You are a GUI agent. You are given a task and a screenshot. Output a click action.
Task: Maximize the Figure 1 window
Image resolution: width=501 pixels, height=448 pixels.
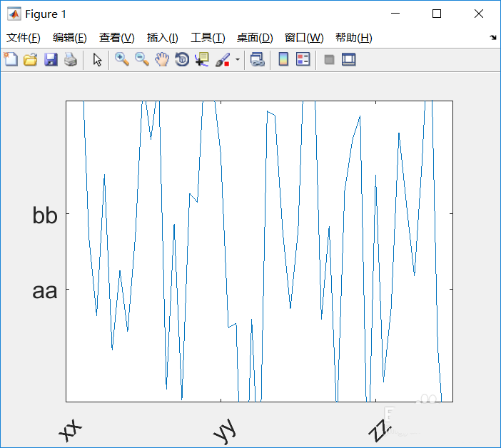point(437,14)
